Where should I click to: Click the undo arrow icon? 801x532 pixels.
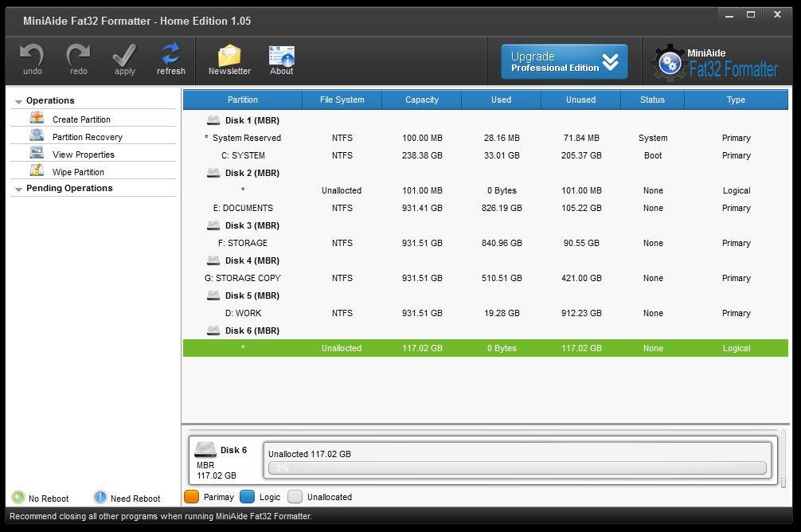pos(32,55)
